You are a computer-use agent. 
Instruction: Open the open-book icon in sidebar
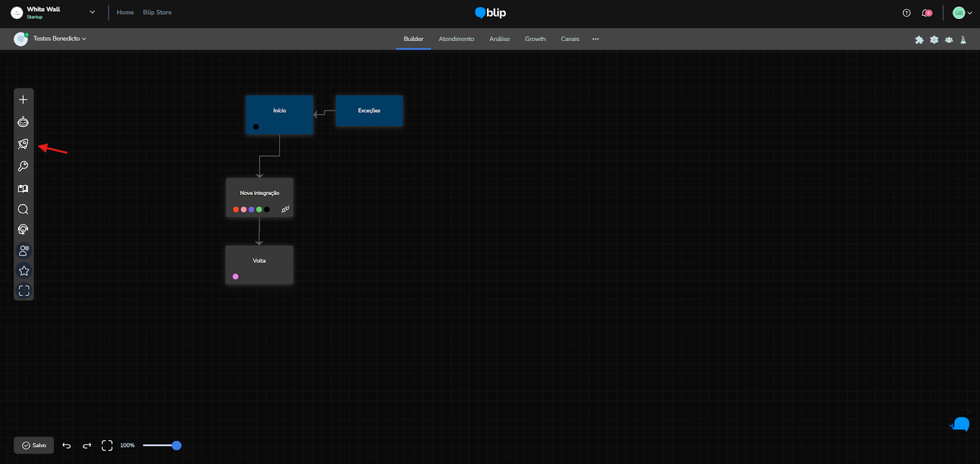[x=23, y=189]
